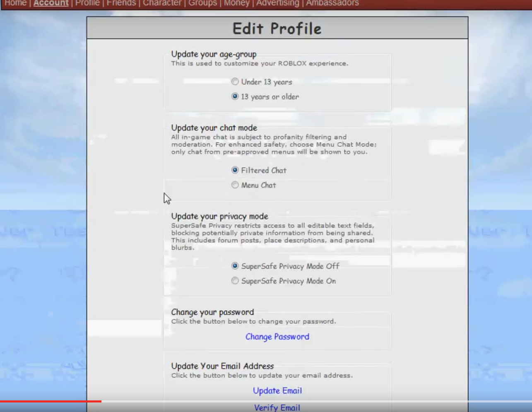
Task: Select Filtered Chat mode
Action: (x=235, y=170)
